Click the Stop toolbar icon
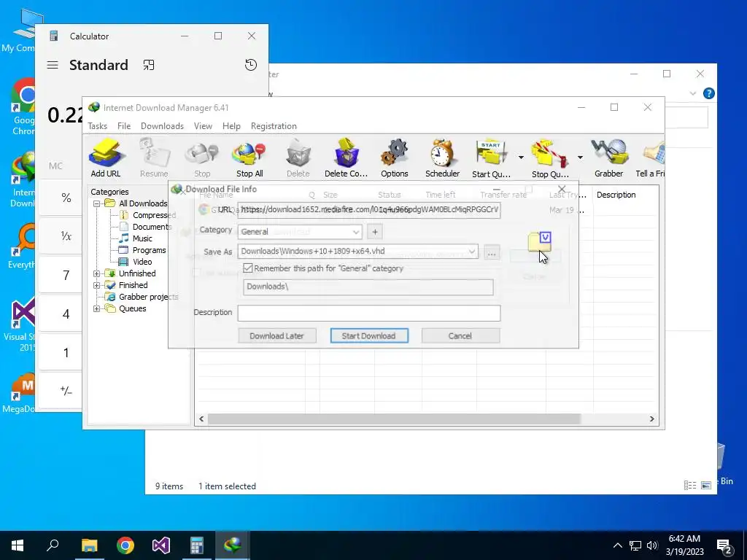The height and width of the screenshot is (560, 747). (202, 157)
